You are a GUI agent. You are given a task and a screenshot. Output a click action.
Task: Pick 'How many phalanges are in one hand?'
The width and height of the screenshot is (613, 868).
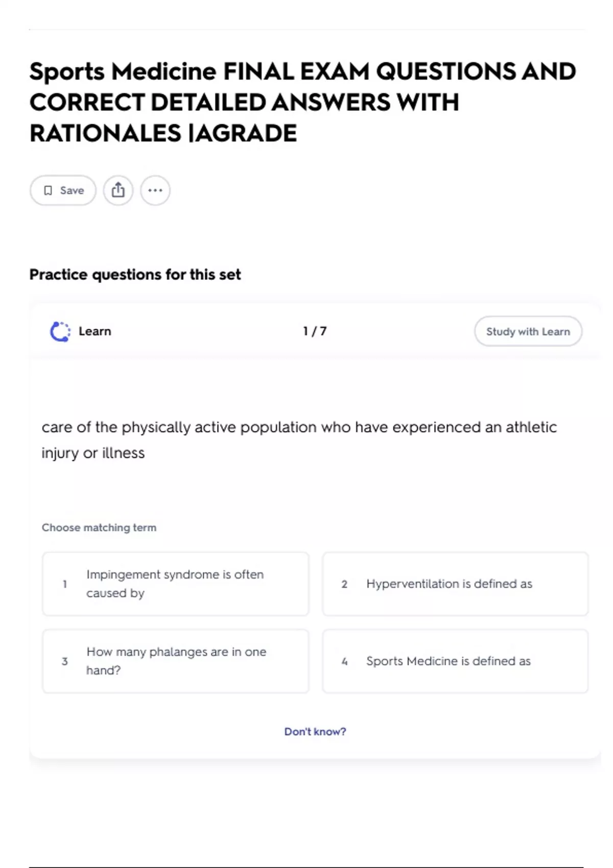(175, 661)
